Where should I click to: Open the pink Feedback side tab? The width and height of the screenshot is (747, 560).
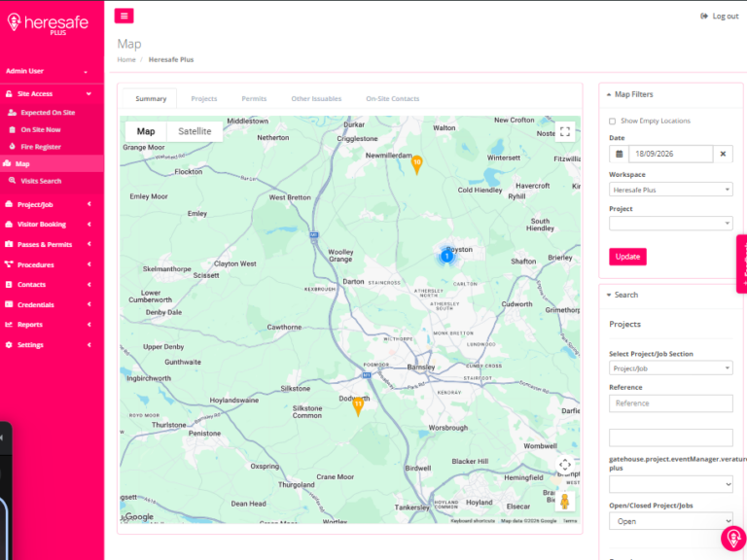[742, 263]
